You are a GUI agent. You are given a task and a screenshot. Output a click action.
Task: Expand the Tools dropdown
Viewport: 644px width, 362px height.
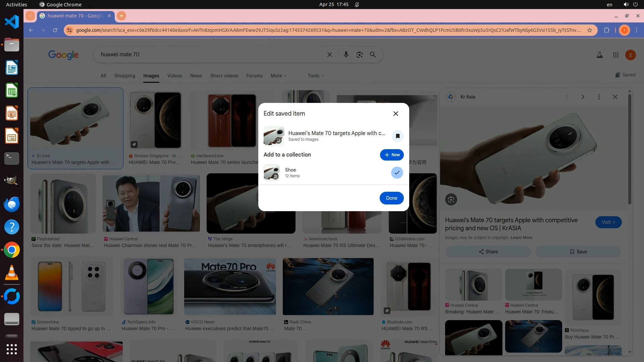[x=315, y=76]
